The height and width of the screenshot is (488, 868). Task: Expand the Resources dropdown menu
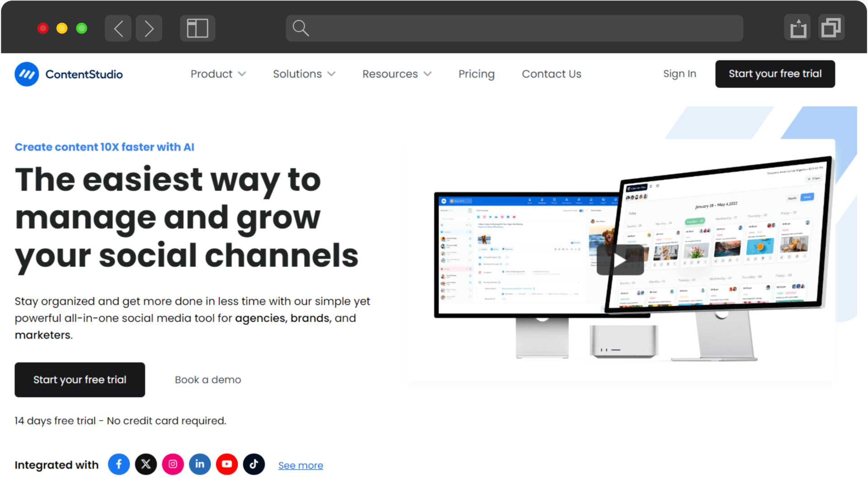tap(397, 74)
